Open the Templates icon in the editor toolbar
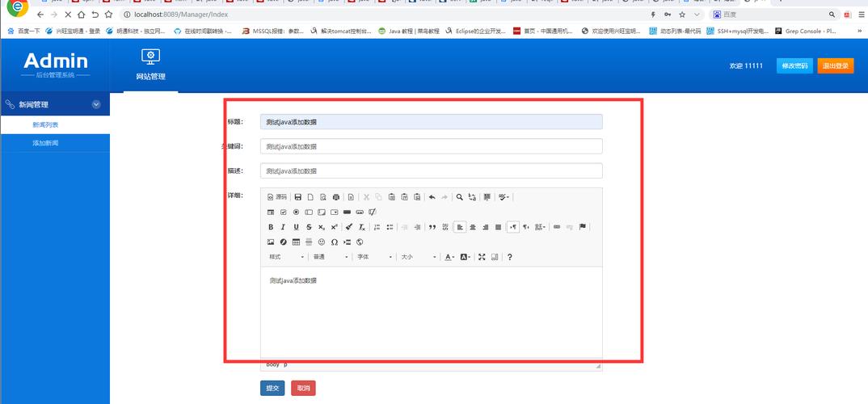 point(351,197)
